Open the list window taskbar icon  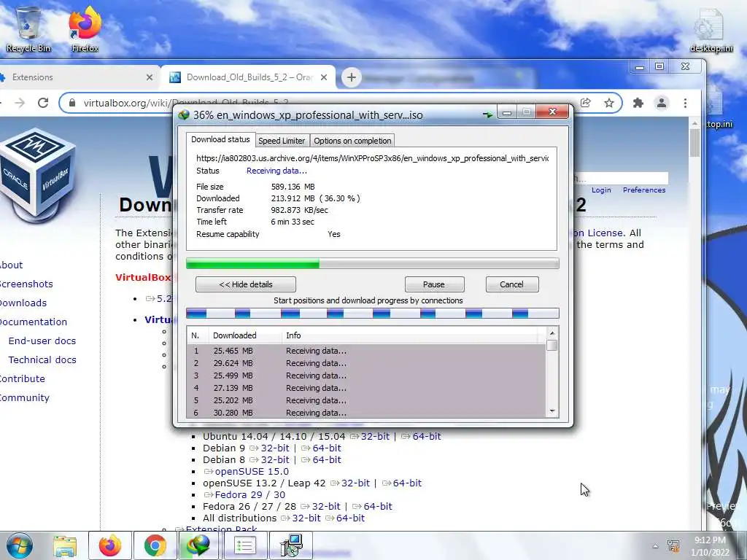pos(245,545)
